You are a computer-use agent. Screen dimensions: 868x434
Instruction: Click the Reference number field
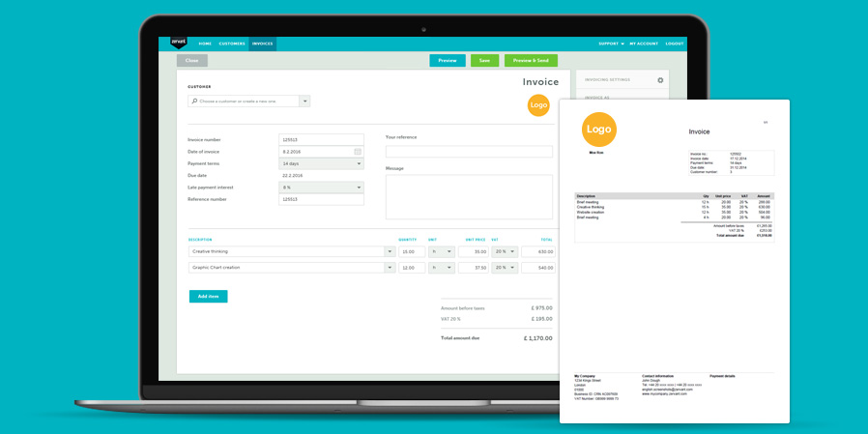321,199
